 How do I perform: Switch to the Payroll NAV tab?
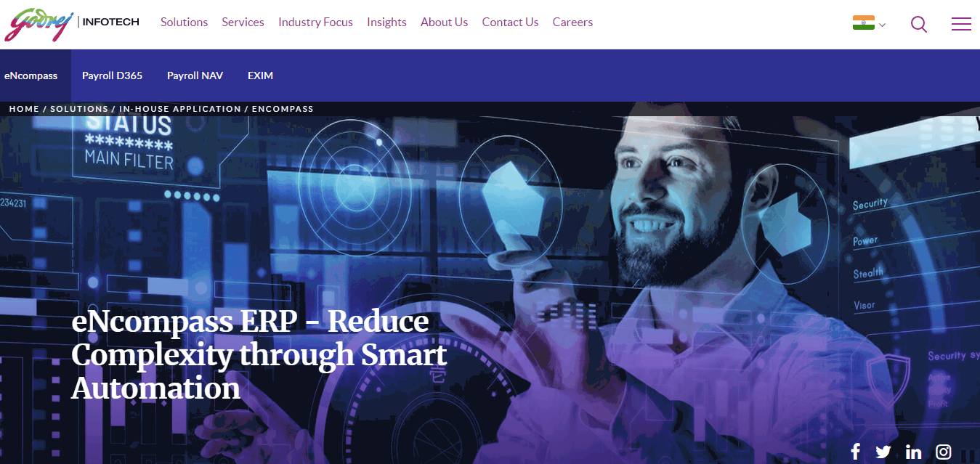pyautogui.click(x=195, y=76)
